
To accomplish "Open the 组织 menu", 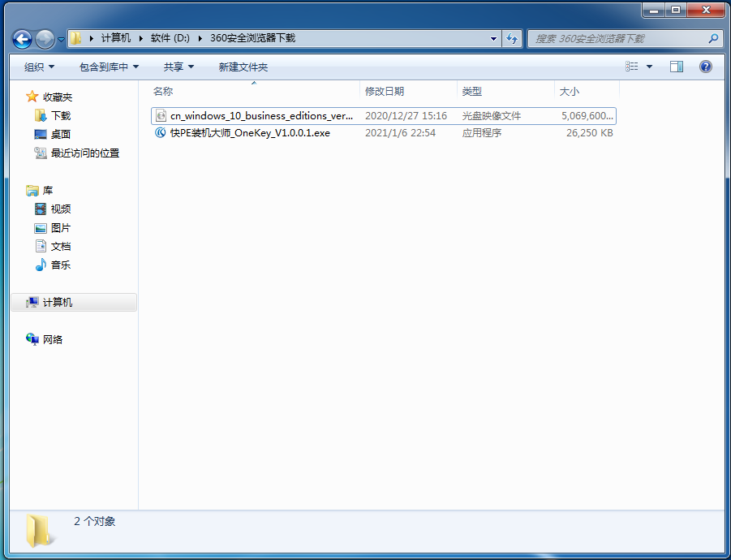I will pyautogui.click(x=39, y=67).
